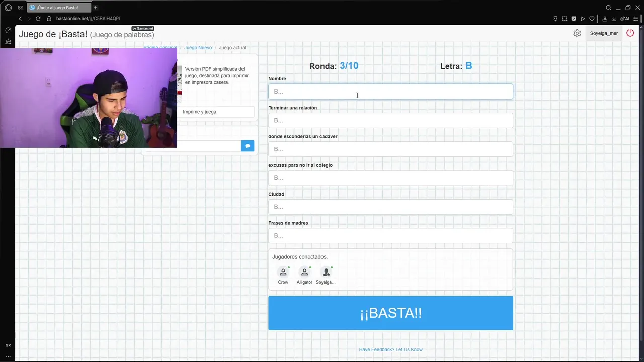The image size is (644, 362).
Task: Open the ad blocker shield icon
Action: point(574,19)
